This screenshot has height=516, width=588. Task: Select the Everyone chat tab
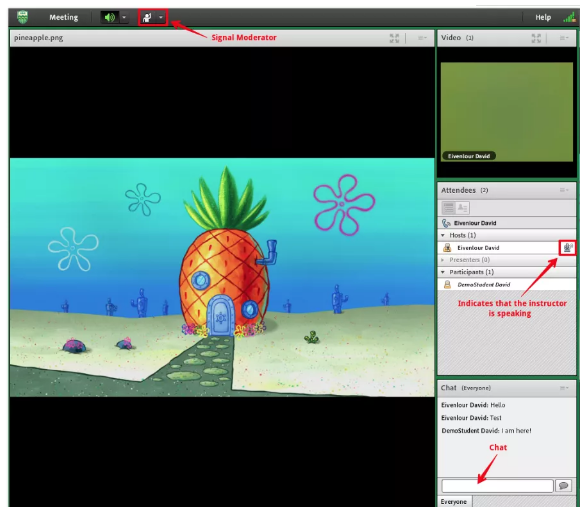[x=454, y=502]
